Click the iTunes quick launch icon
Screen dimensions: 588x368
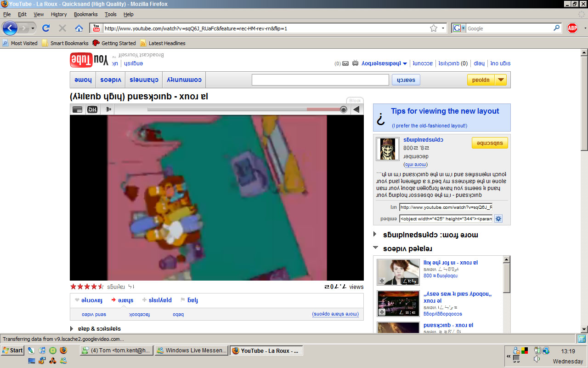click(42, 350)
